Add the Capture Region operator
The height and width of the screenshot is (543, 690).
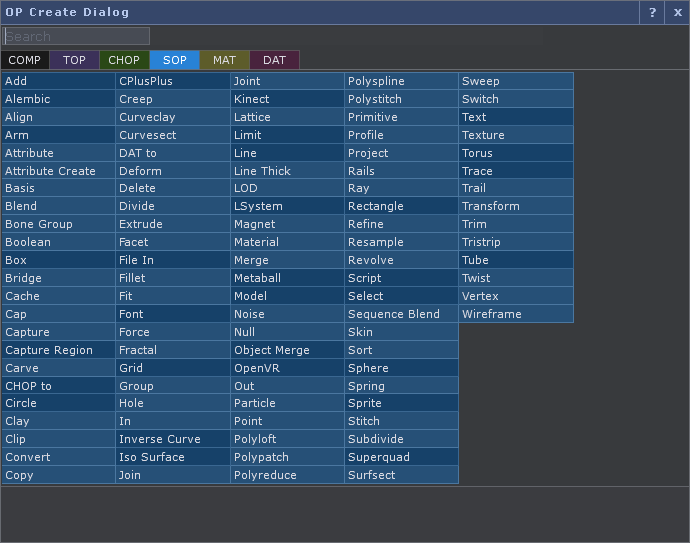(58, 350)
